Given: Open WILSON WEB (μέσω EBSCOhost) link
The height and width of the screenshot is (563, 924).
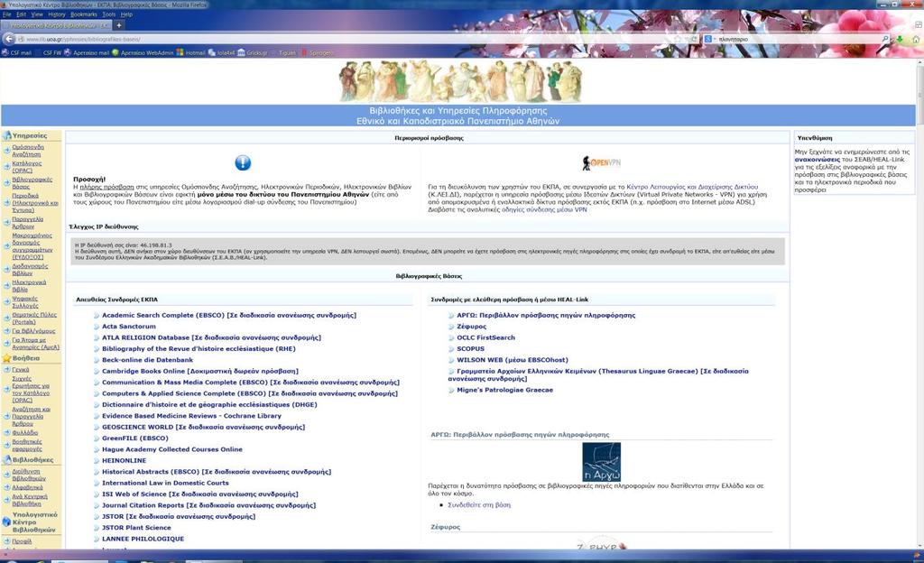Looking at the screenshot, I should [x=513, y=360].
